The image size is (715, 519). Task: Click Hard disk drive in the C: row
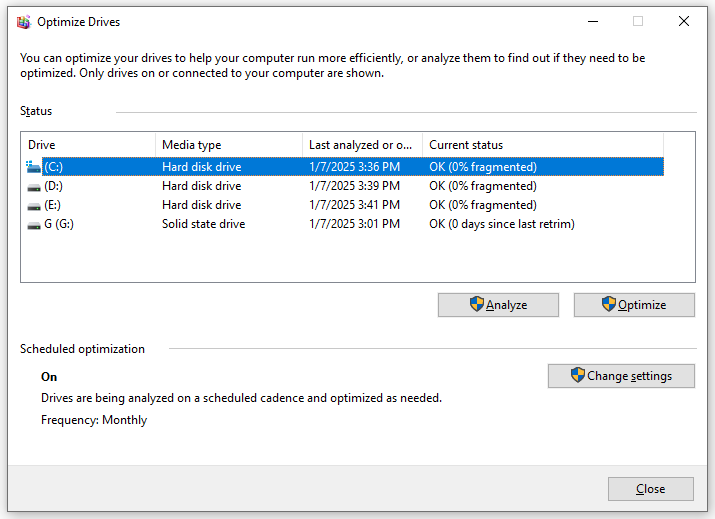pyautogui.click(x=202, y=167)
